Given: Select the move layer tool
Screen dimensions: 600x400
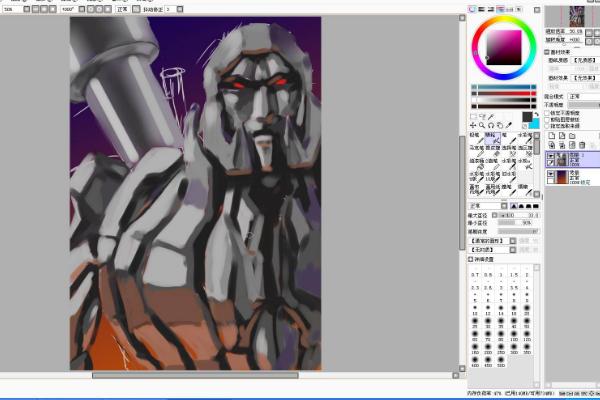Looking at the screenshot, I should point(473,126).
